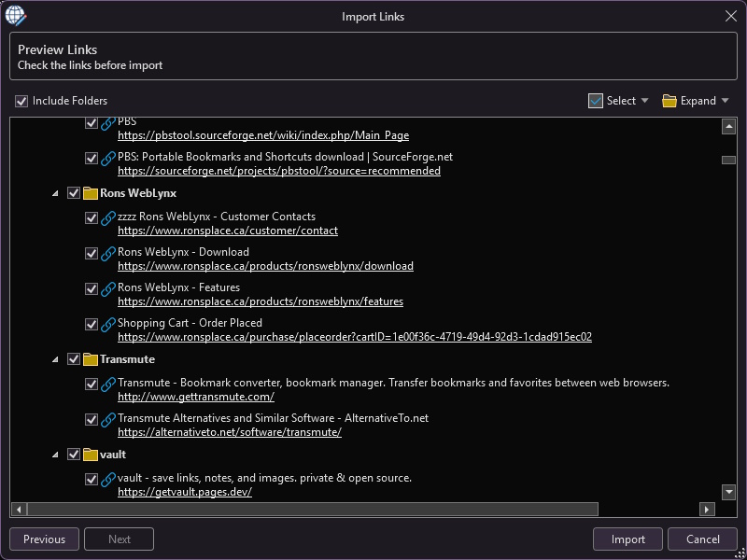Toggle the Include Folders checkbox
Screen dimensions: 747x560
(x=21, y=101)
